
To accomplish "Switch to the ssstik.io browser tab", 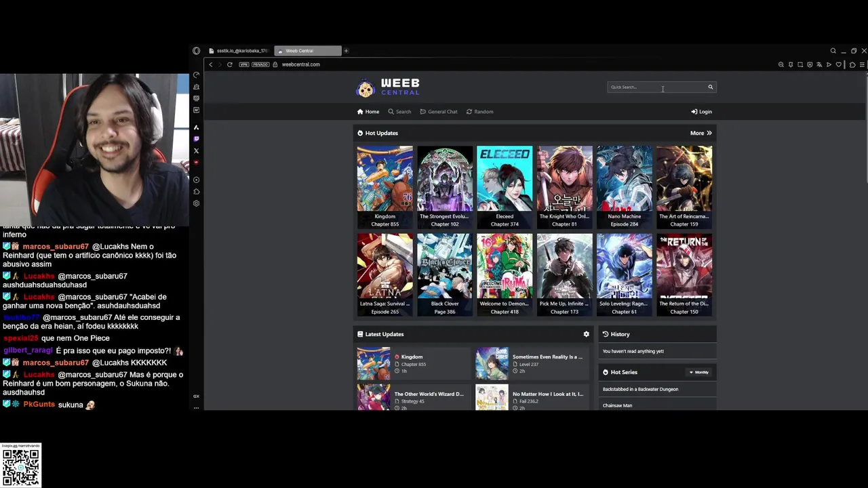I will (x=238, y=51).
